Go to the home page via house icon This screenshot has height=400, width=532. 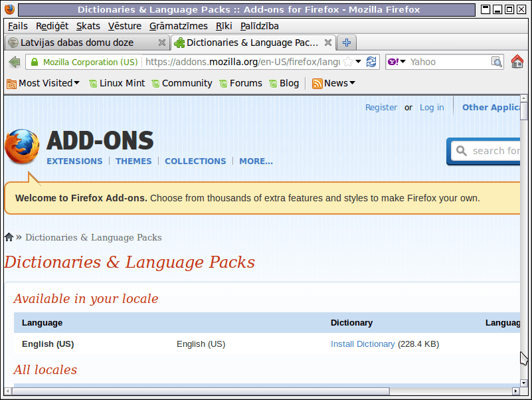[x=517, y=61]
